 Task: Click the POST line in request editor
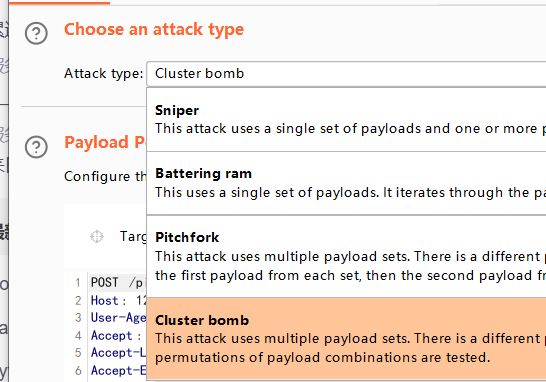[x=117, y=282]
